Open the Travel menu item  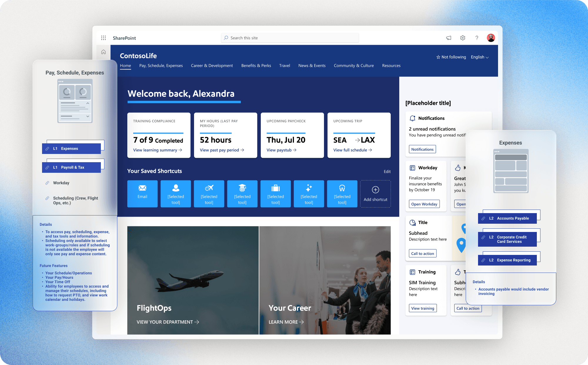point(285,66)
